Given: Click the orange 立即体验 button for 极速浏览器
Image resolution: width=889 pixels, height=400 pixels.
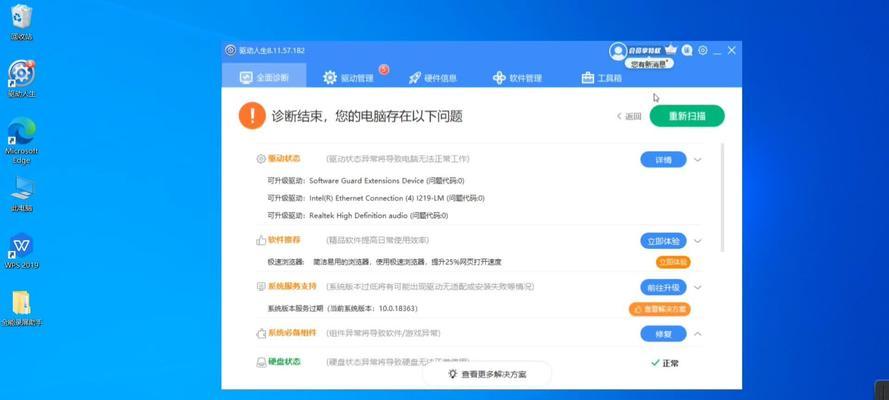Looking at the screenshot, I should pyautogui.click(x=673, y=262).
